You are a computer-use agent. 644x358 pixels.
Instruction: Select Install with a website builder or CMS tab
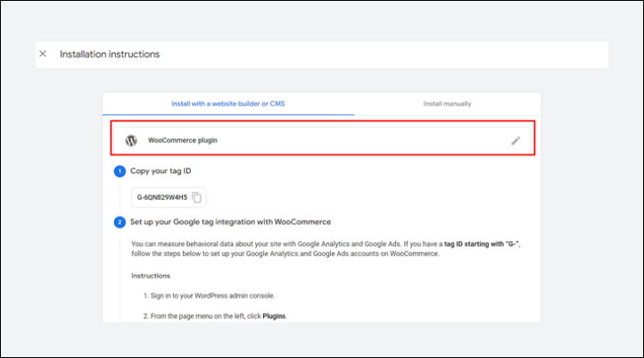[228, 104]
